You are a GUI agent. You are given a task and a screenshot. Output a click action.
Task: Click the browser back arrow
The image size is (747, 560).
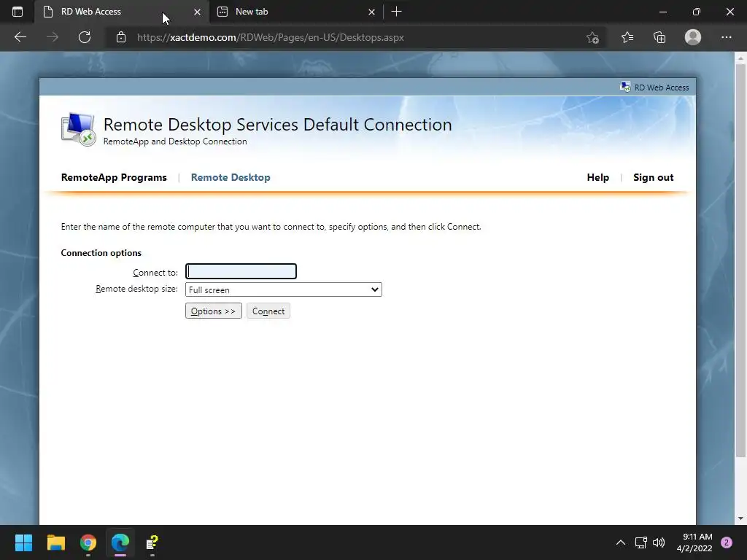[x=20, y=37]
